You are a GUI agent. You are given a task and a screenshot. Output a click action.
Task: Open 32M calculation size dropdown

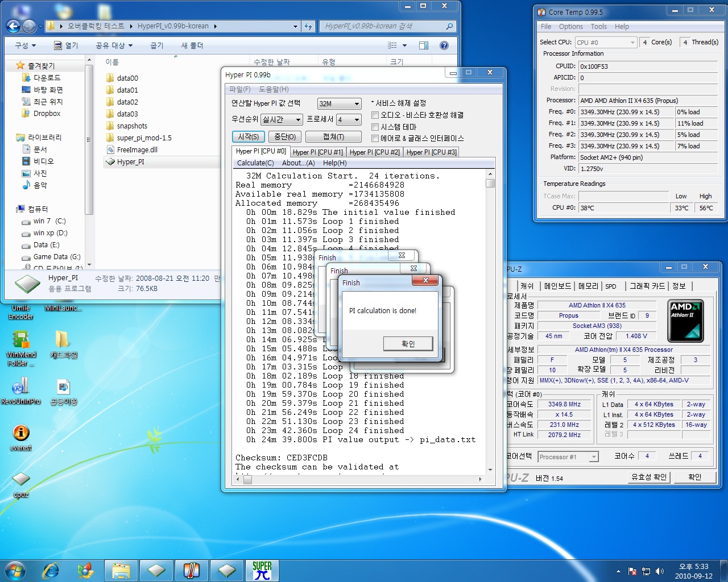point(339,103)
